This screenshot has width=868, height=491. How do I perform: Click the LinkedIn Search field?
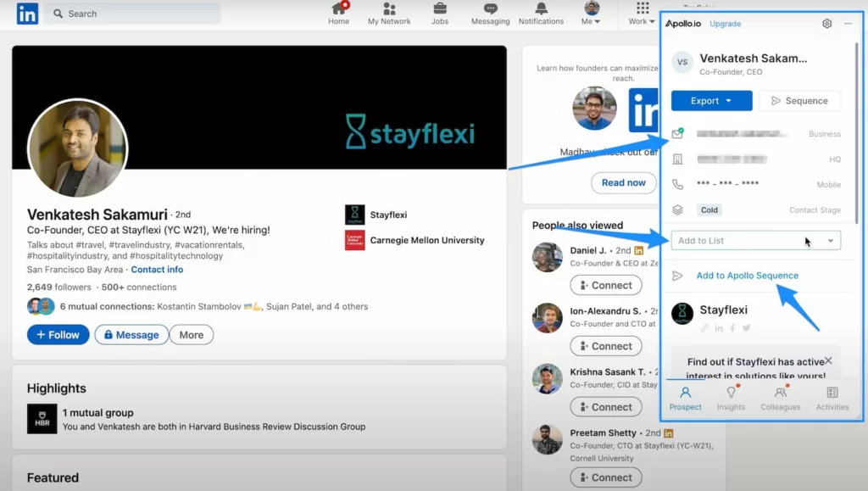point(133,14)
